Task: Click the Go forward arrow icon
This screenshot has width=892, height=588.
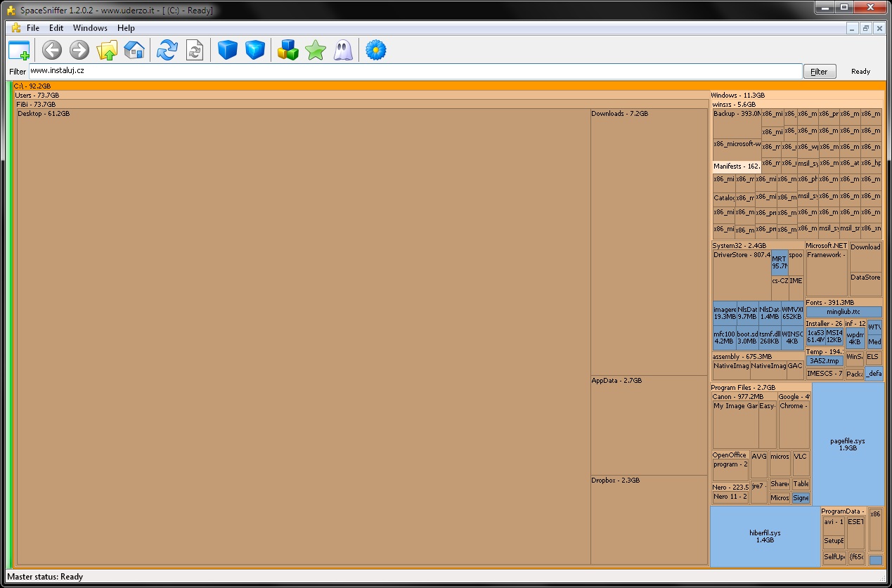Action: point(79,50)
